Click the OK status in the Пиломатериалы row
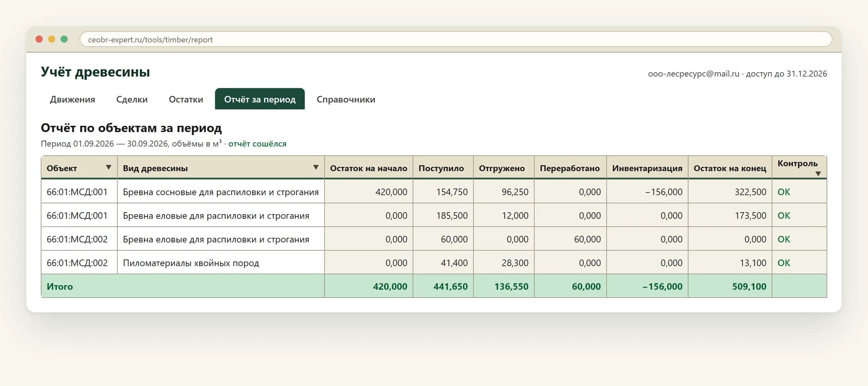 pyautogui.click(x=784, y=263)
